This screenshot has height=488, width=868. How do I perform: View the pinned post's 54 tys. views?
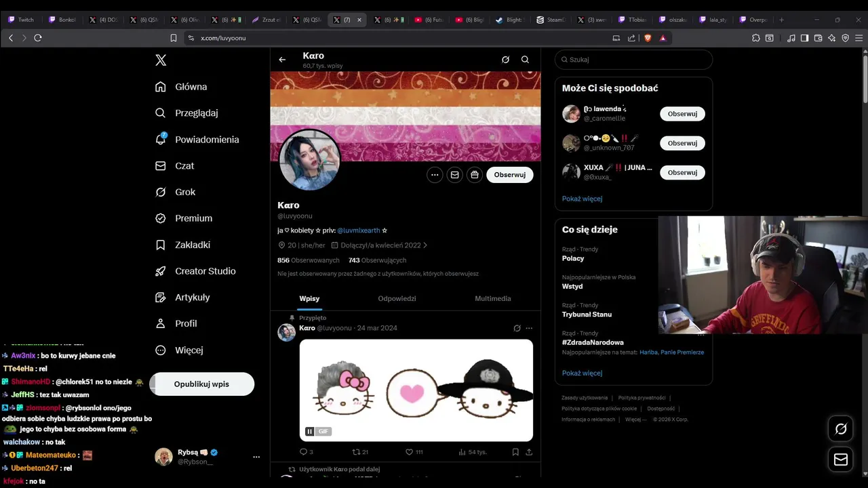(473, 452)
